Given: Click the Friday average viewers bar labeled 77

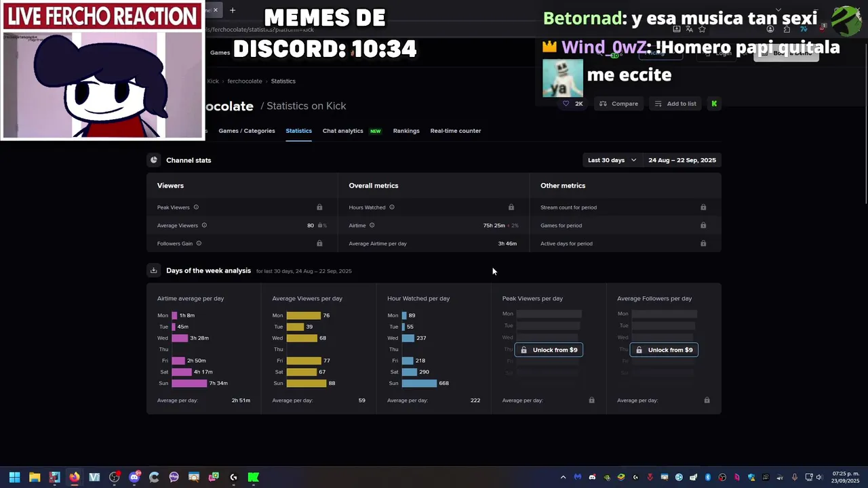Looking at the screenshot, I should 304,361.
